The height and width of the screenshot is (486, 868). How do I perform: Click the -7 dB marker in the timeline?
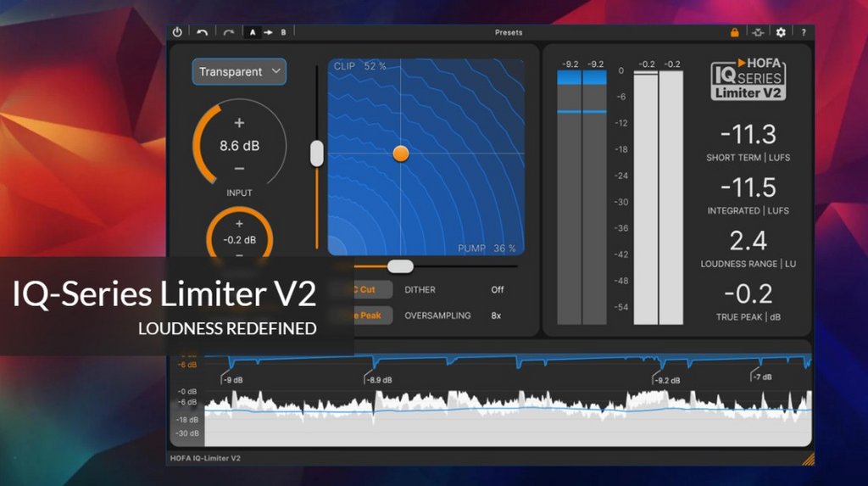coord(762,377)
